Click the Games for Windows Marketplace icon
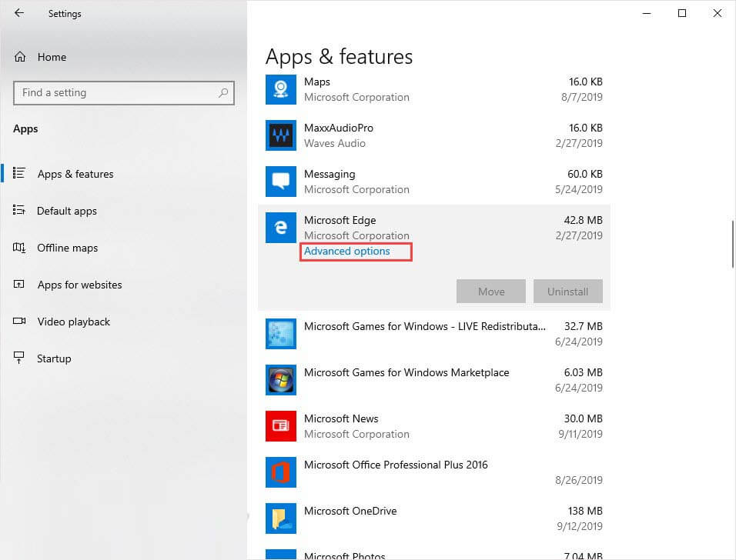 (280, 380)
